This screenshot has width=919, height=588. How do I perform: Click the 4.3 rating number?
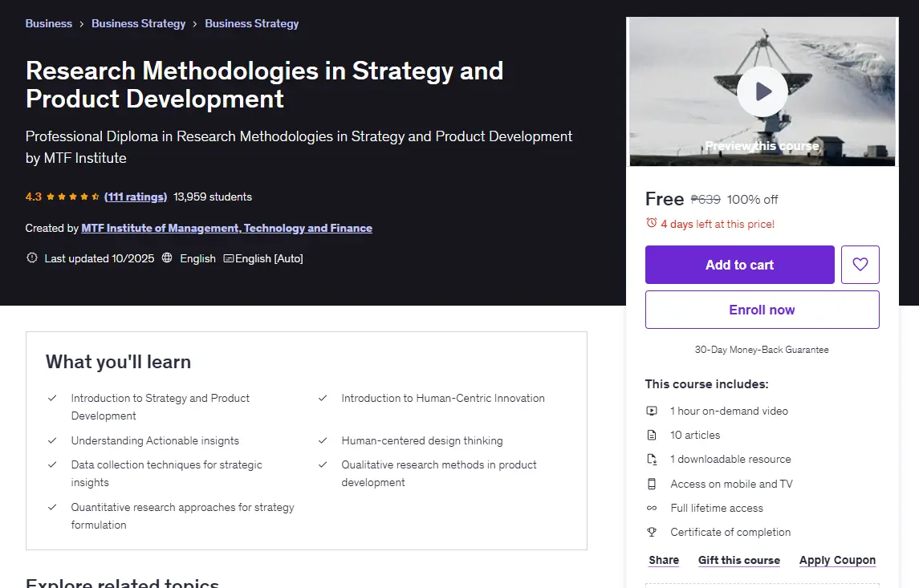click(x=34, y=197)
